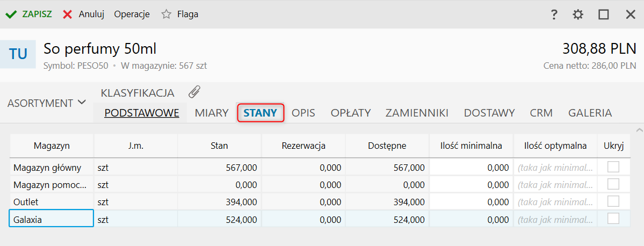This screenshot has width=644, height=246.
Task: Maximize the window with the square icon
Action: 604,15
